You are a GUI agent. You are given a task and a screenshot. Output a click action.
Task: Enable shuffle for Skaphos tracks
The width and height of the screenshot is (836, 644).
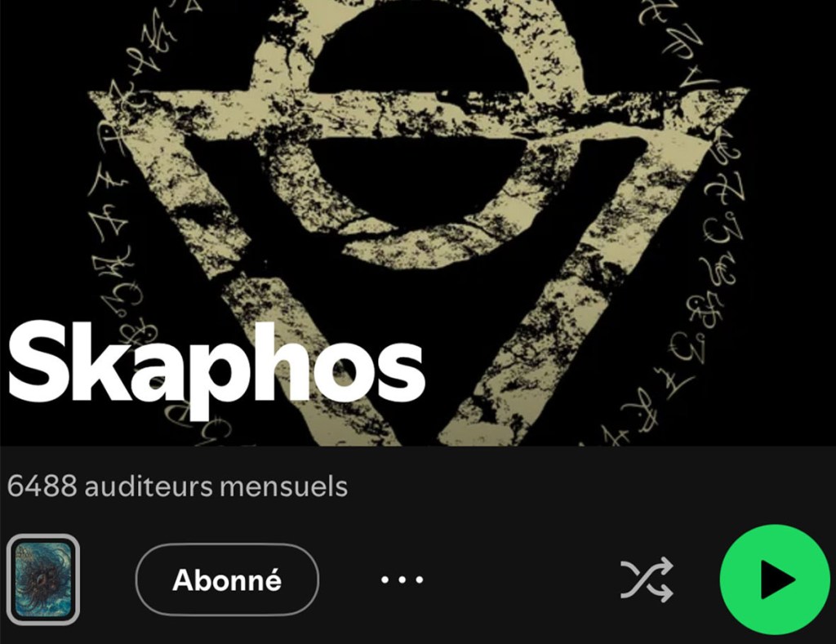[647, 580]
